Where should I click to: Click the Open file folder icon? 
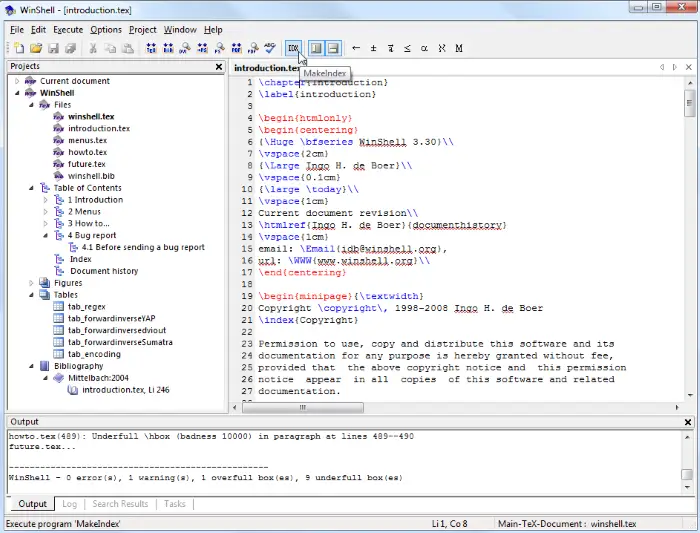(x=36, y=48)
